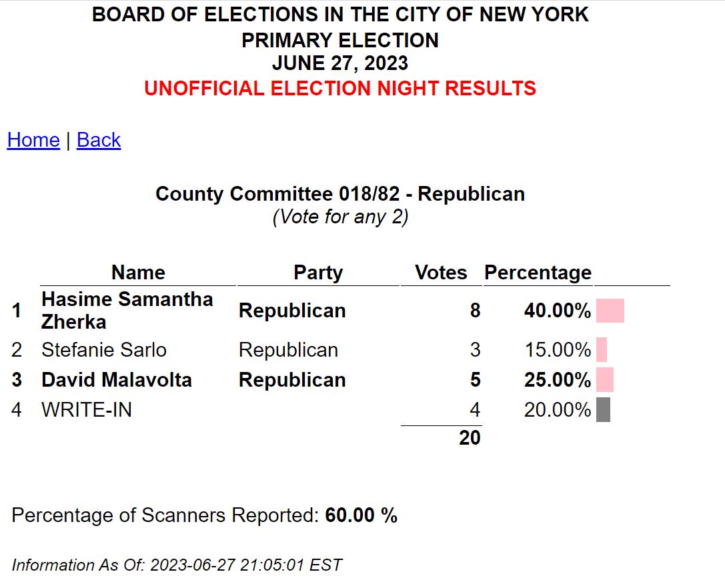
Task: Select the Votes column header
Action: [x=441, y=272]
